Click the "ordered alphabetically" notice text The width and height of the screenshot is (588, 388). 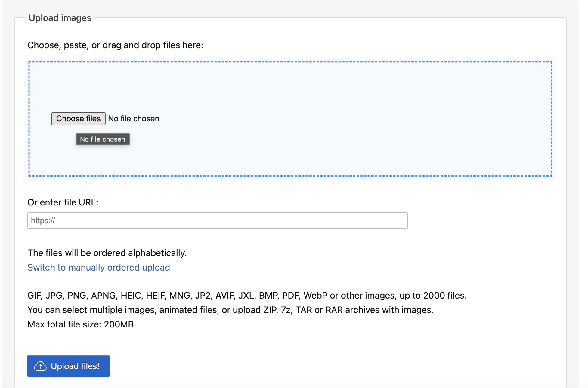[107, 253]
